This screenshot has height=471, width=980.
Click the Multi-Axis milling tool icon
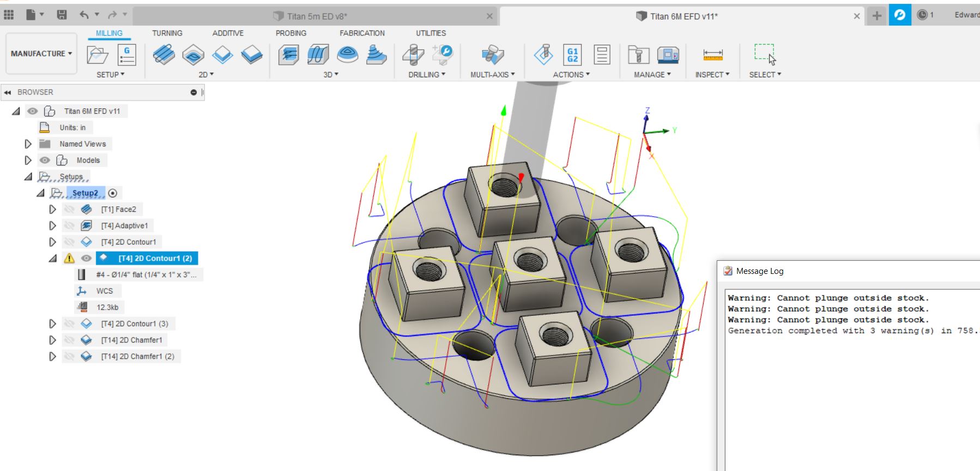[493, 54]
